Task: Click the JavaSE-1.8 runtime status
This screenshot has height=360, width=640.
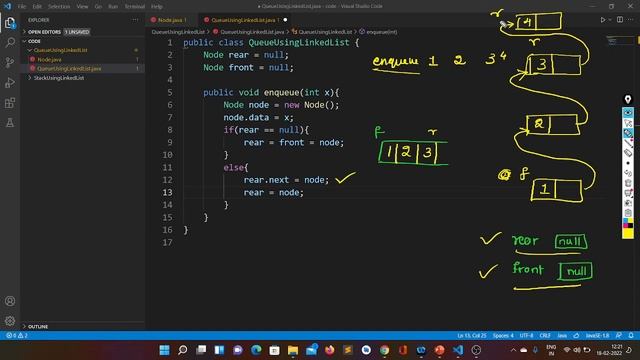Action: pos(598,336)
